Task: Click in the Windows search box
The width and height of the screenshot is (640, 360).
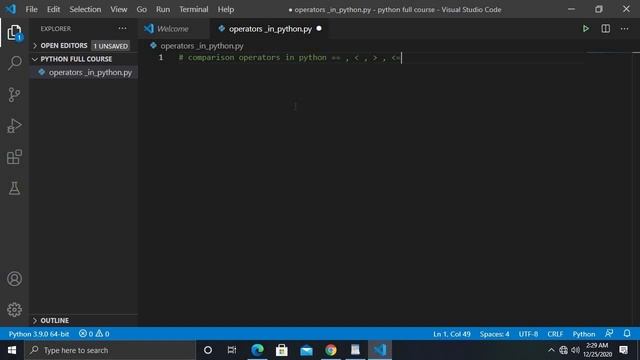Action: (110, 350)
